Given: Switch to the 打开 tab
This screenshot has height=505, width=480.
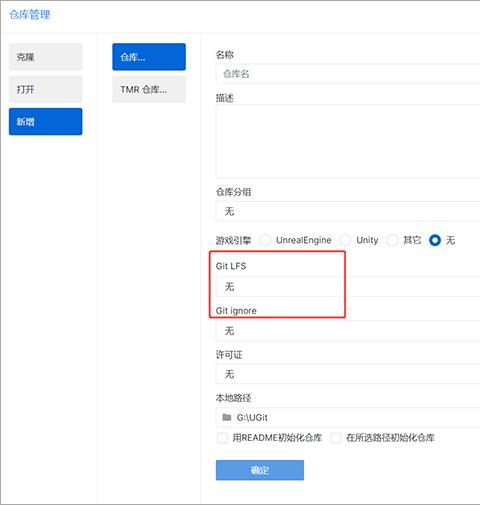Looking at the screenshot, I should (45, 89).
